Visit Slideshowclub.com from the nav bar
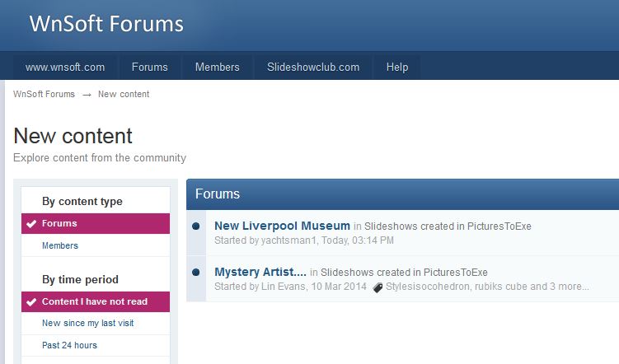The width and height of the screenshot is (619, 364). tap(313, 68)
